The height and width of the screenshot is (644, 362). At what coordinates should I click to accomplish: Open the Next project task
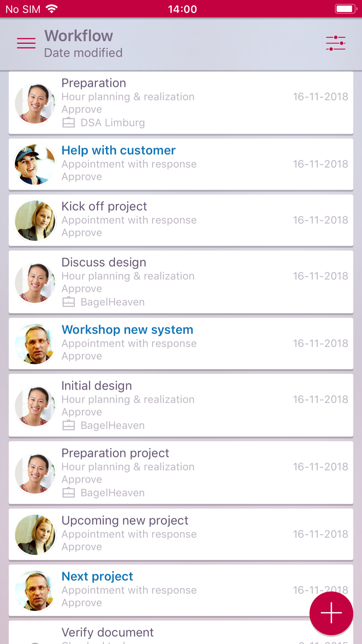pyautogui.click(x=97, y=576)
